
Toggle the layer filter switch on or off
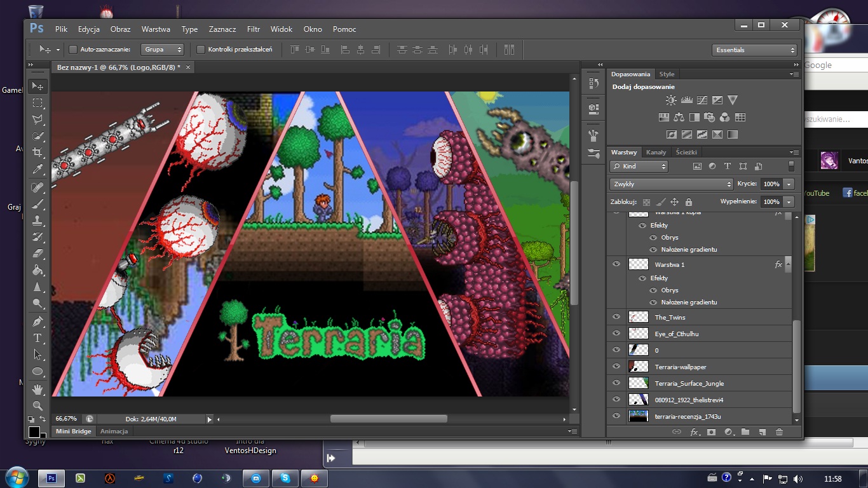tap(791, 166)
